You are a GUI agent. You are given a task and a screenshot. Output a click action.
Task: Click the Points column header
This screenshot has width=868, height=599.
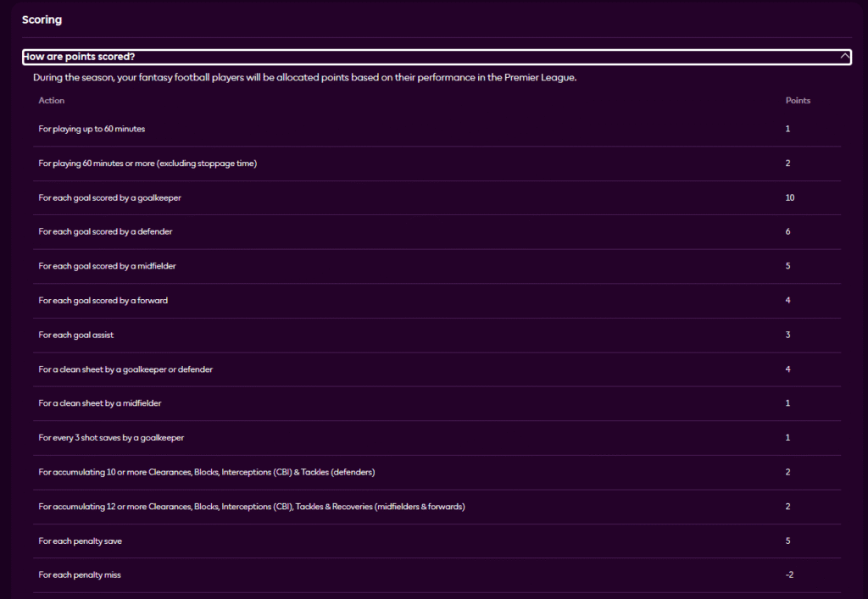798,101
